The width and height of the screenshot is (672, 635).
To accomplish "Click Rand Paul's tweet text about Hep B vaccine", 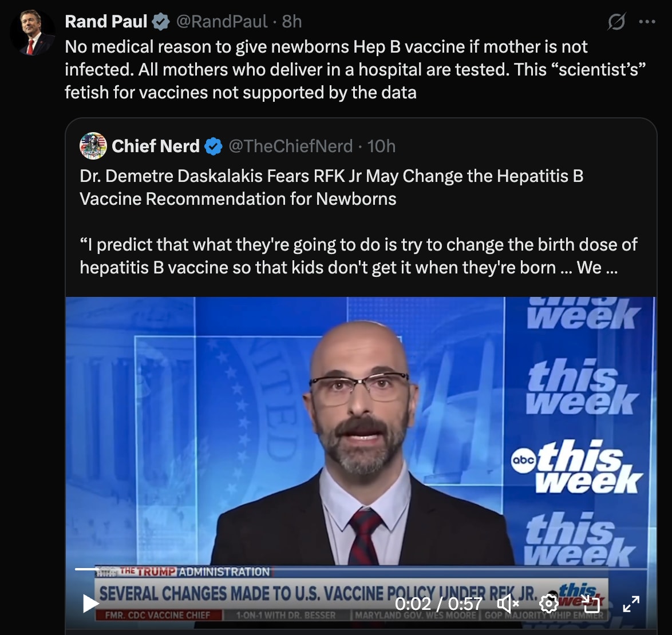I will pos(355,69).
